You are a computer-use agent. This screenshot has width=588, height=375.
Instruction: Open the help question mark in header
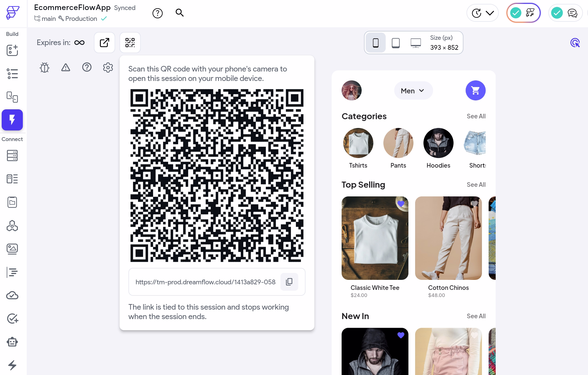point(158,13)
